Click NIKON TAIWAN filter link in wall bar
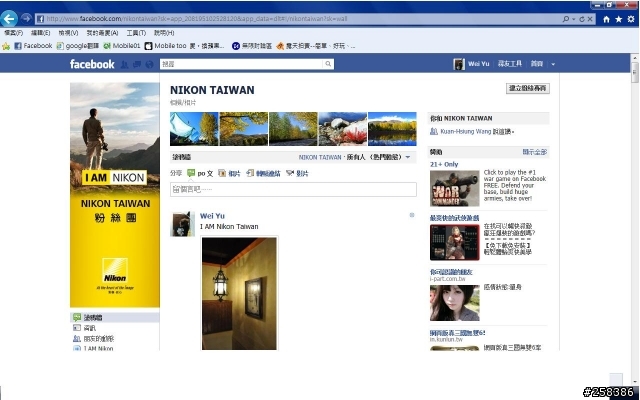This screenshot has width=640, height=400. pos(320,157)
